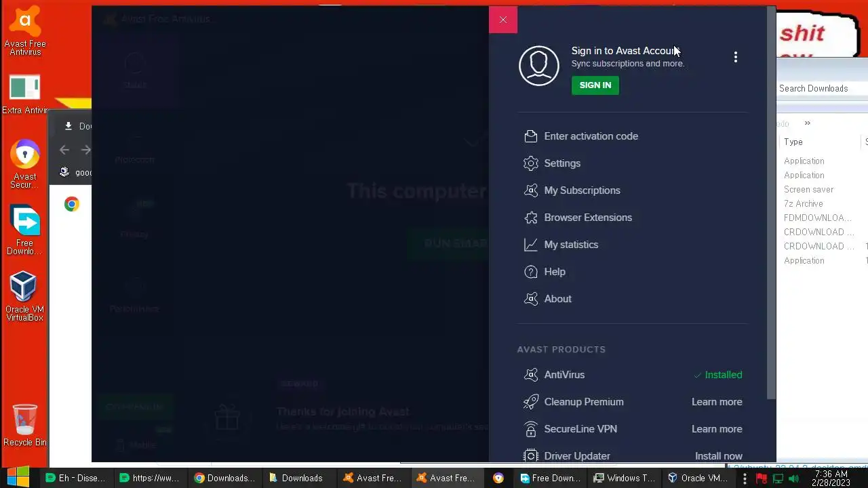Open the three-dot account options menu
The image size is (868, 488).
click(x=736, y=58)
